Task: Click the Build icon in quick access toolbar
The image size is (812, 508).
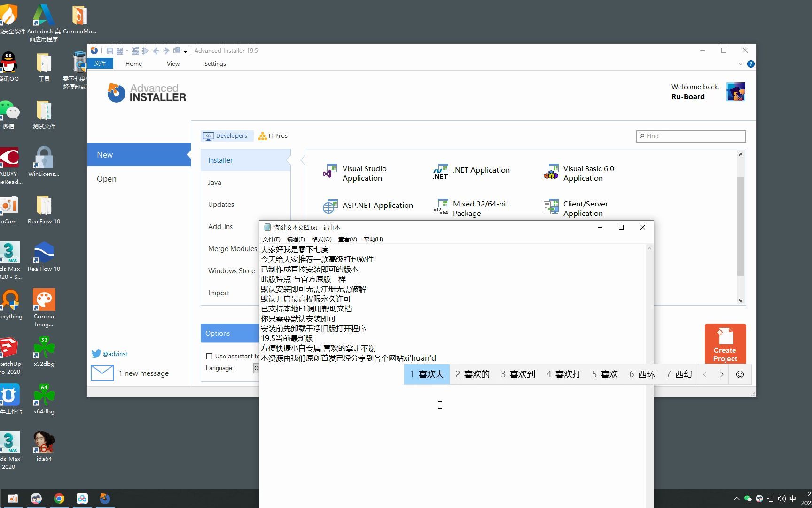Action: [x=120, y=51]
